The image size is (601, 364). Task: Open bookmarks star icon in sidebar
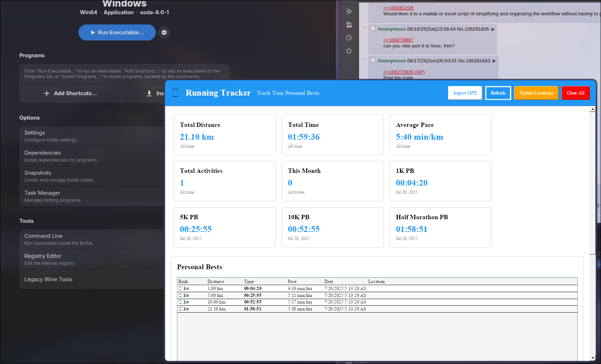(349, 51)
